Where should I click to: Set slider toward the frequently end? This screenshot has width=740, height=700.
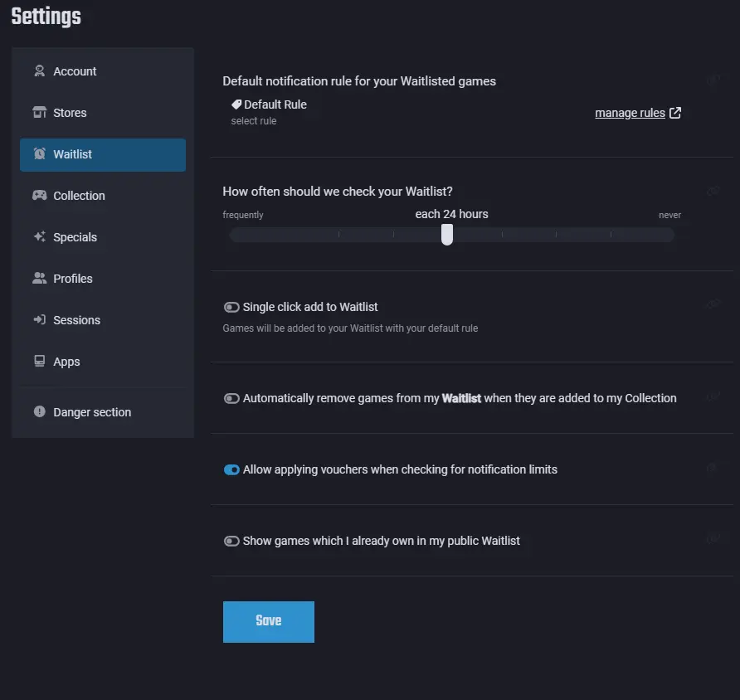click(x=236, y=235)
